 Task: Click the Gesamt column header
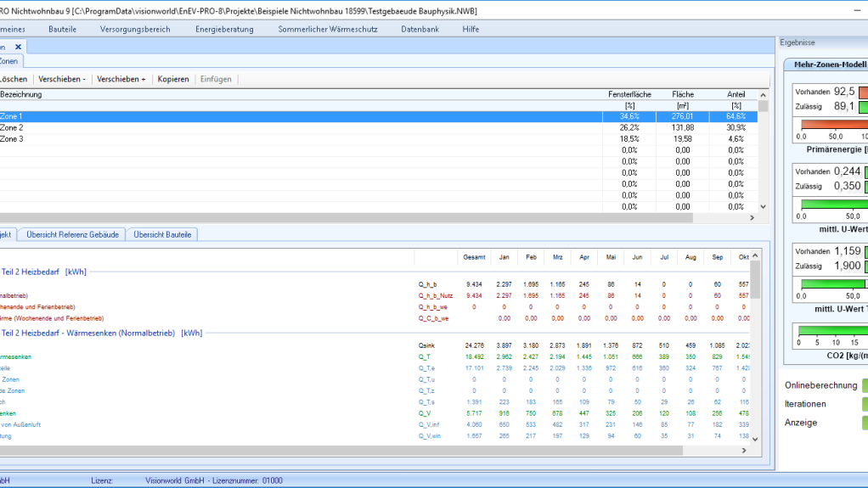474,257
